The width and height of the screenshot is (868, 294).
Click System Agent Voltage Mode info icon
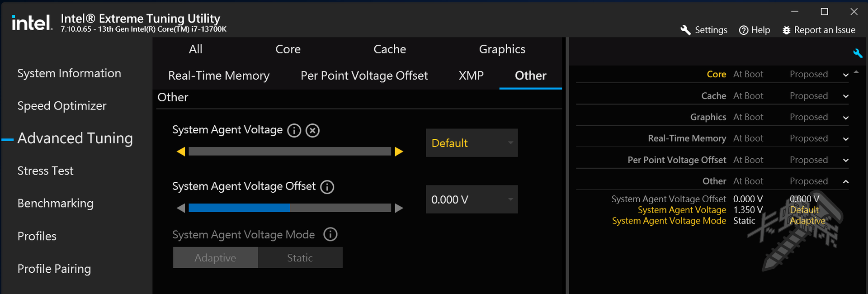click(330, 234)
